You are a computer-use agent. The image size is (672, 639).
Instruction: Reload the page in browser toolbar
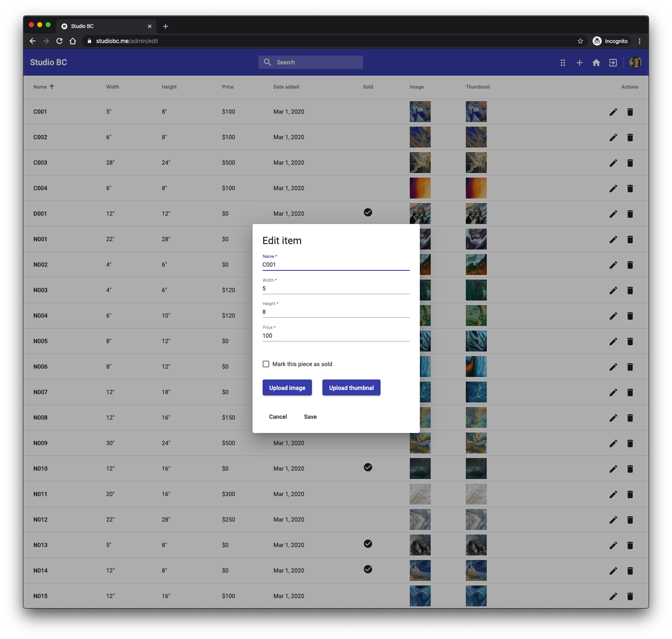pyautogui.click(x=59, y=41)
